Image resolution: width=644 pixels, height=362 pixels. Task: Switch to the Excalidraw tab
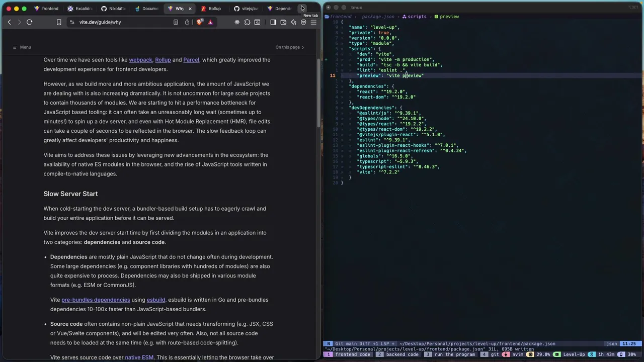(80, 9)
